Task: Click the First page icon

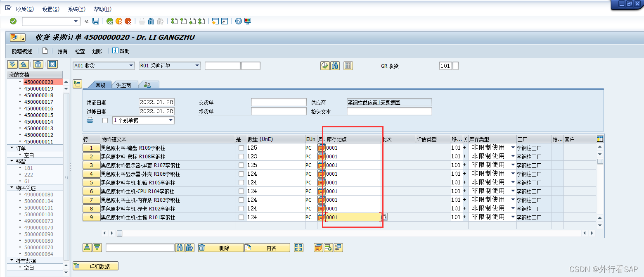Action: pyautogui.click(x=174, y=21)
